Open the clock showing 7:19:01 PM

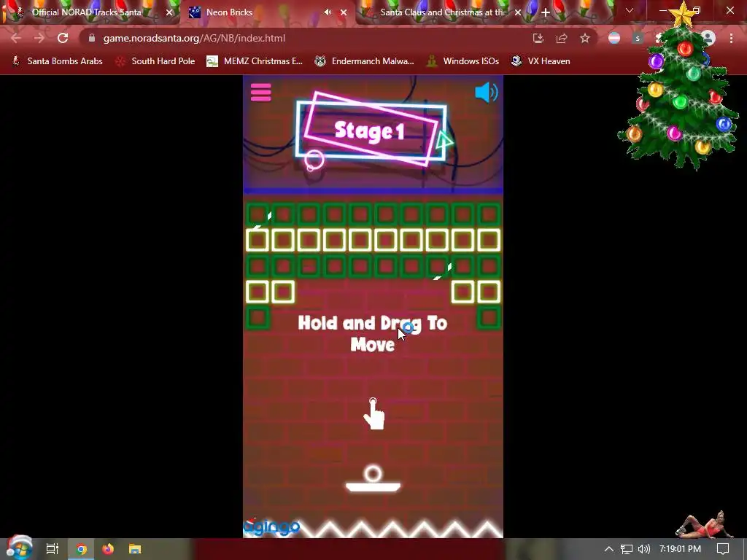(681, 549)
